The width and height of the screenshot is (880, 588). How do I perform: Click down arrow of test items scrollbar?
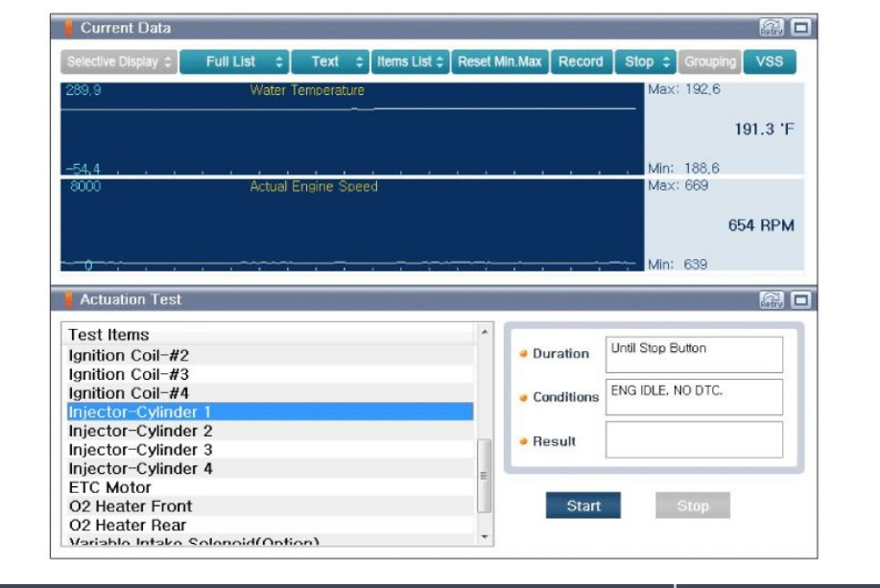click(485, 537)
